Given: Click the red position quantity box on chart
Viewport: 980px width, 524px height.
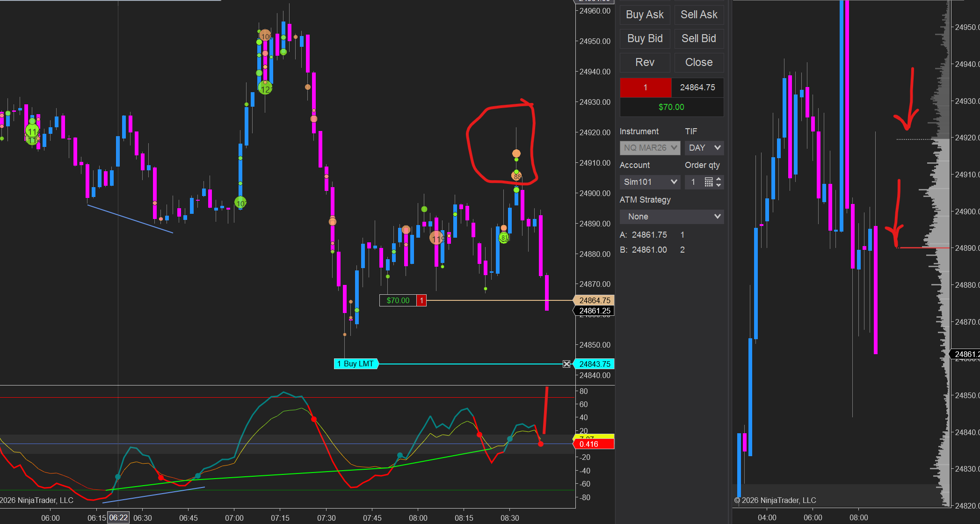Looking at the screenshot, I should pos(421,300).
